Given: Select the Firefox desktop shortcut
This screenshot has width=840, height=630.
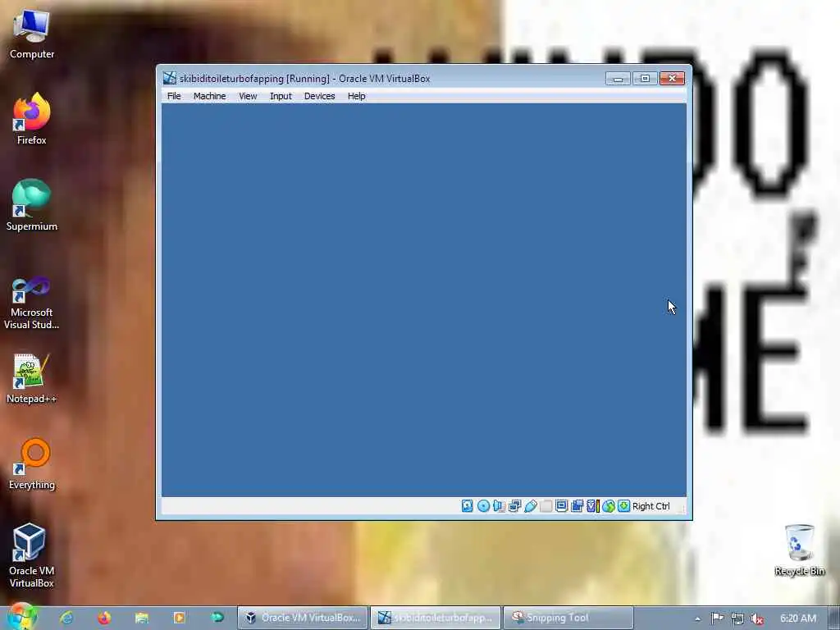Looking at the screenshot, I should 32,118.
